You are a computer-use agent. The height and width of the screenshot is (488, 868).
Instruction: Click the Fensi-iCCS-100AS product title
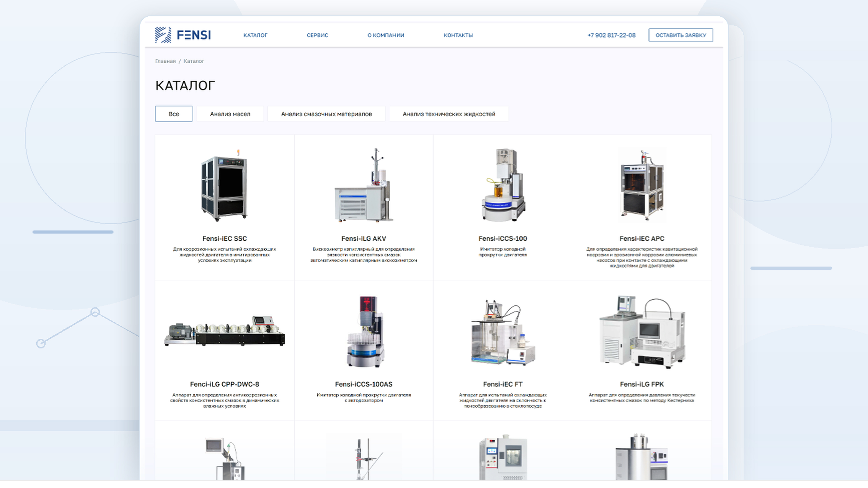[364, 384]
